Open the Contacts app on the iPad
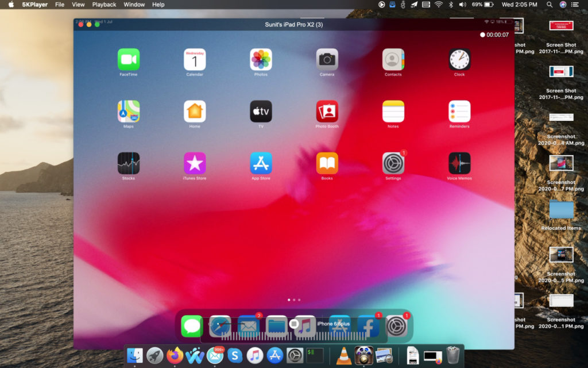 [393, 59]
